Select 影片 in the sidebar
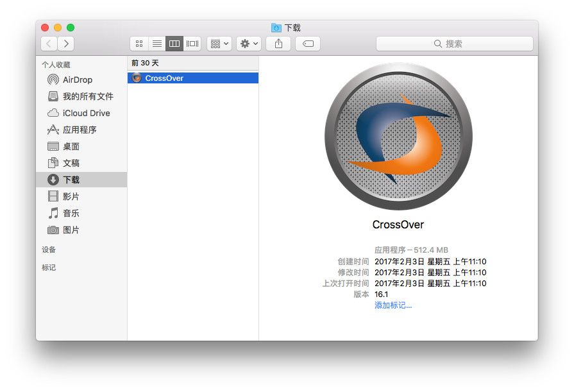 point(71,196)
